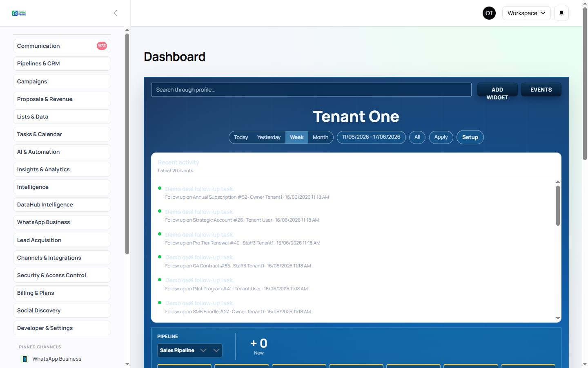Viewport: 588px width, 368px height.
Task: Open Social Discovery
Action: click(62, 310)
